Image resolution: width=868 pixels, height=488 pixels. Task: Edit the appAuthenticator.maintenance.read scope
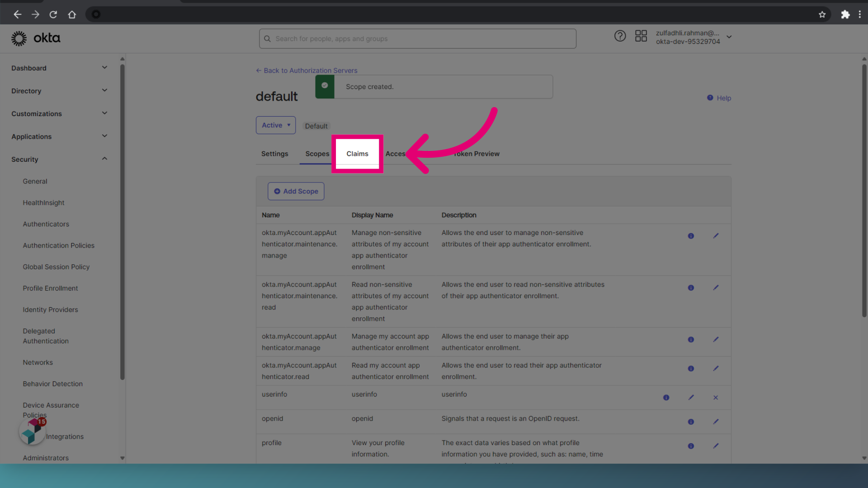click(x=716, y=288)
